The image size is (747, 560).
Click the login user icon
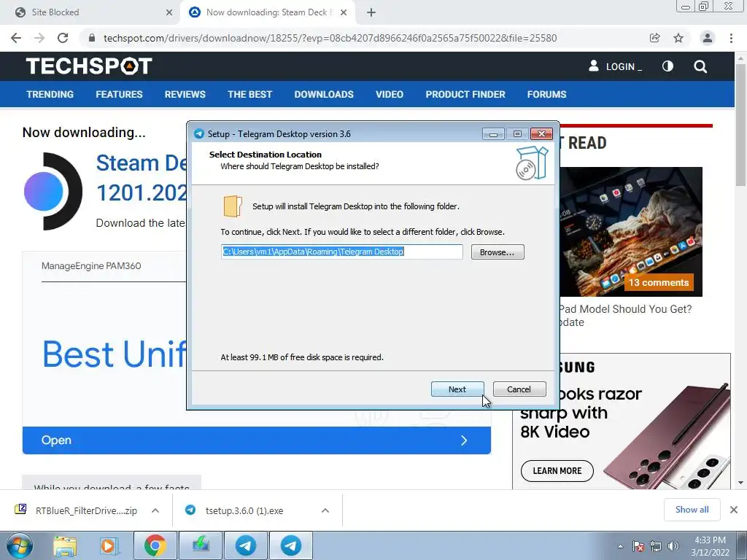tap(594, 66)
